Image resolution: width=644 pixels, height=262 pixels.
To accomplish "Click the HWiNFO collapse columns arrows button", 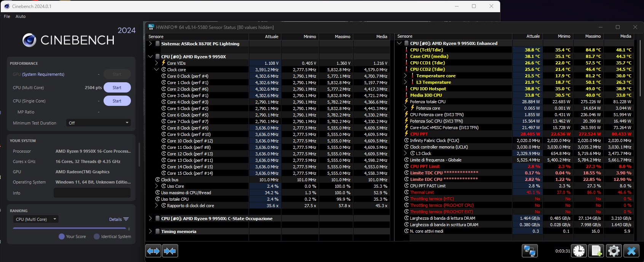I will (x=170, y=251).
